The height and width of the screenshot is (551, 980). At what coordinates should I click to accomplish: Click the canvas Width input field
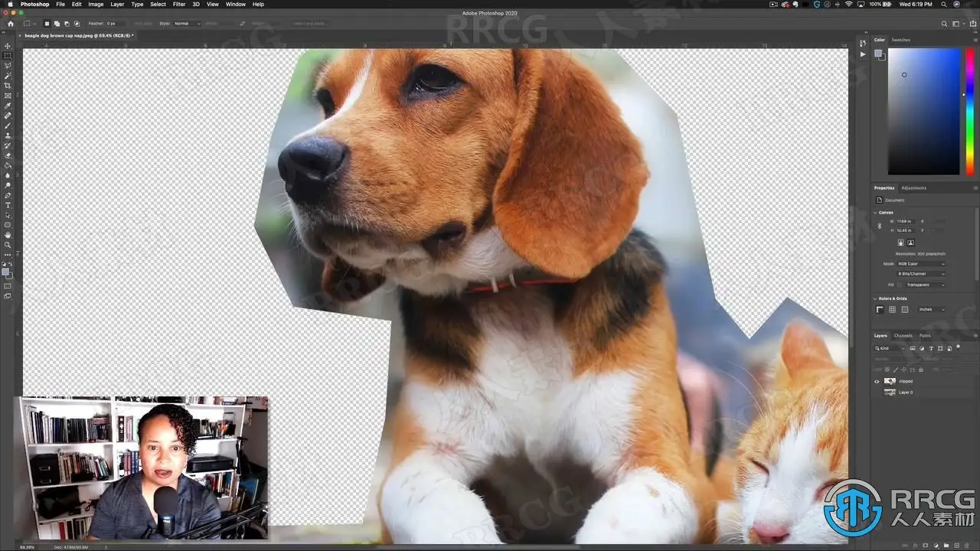(905, 221)
